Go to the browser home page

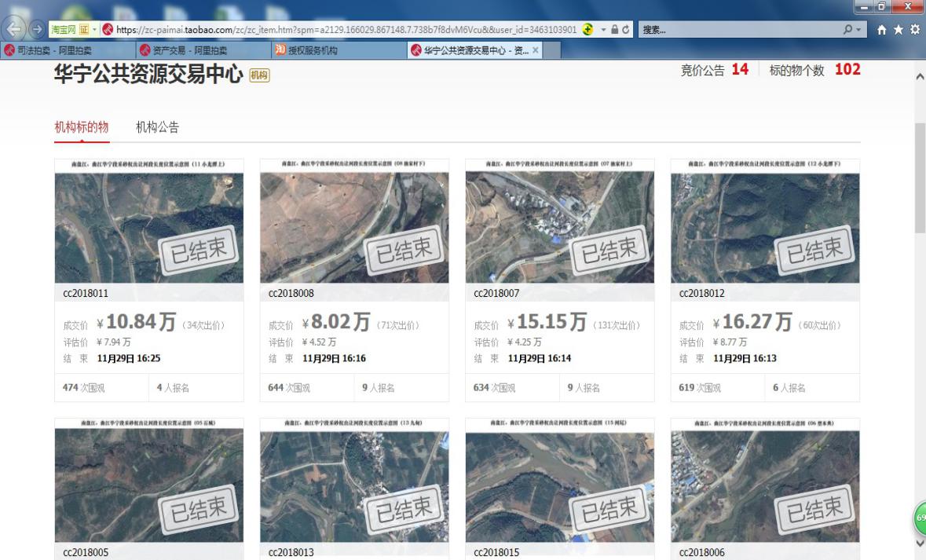[881, 30]
